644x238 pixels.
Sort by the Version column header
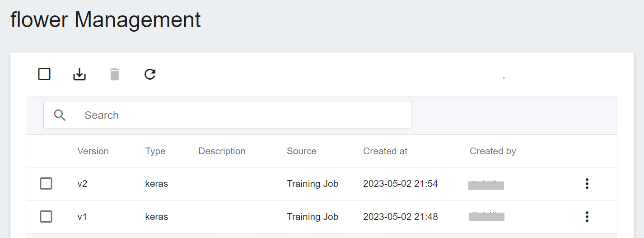click(x=93, y=151)
